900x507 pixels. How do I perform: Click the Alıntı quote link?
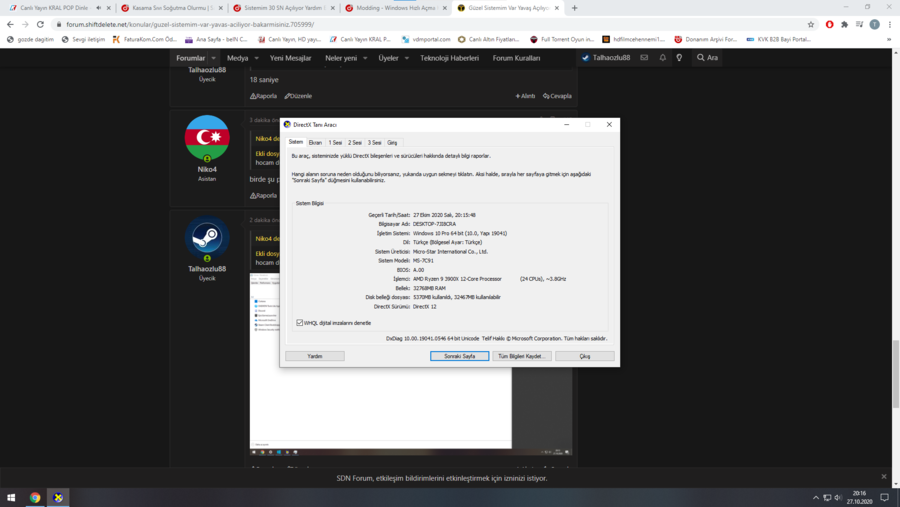click(525, 96)
